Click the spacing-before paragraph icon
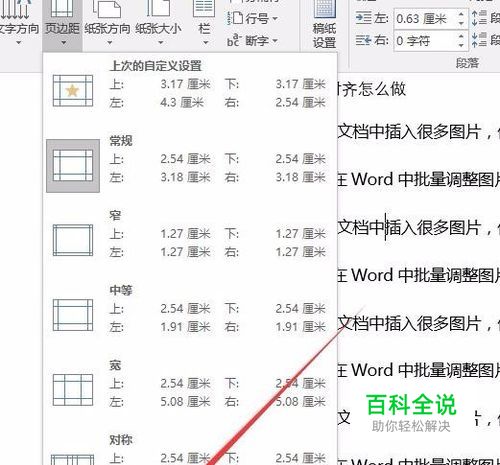This screenshot has width=500, height=465. click(x=479, y=18)
